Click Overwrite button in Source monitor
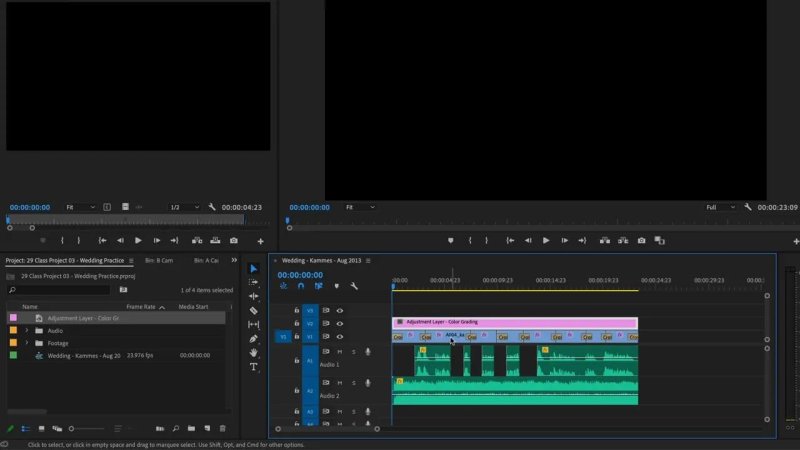The width and height of the screenshot is (800, 450). (215, 240)
